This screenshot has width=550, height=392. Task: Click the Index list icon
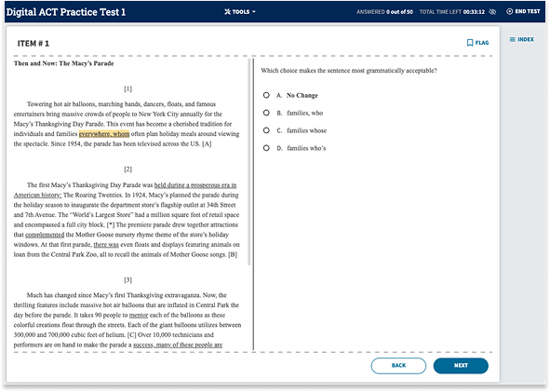coord(513,39)
